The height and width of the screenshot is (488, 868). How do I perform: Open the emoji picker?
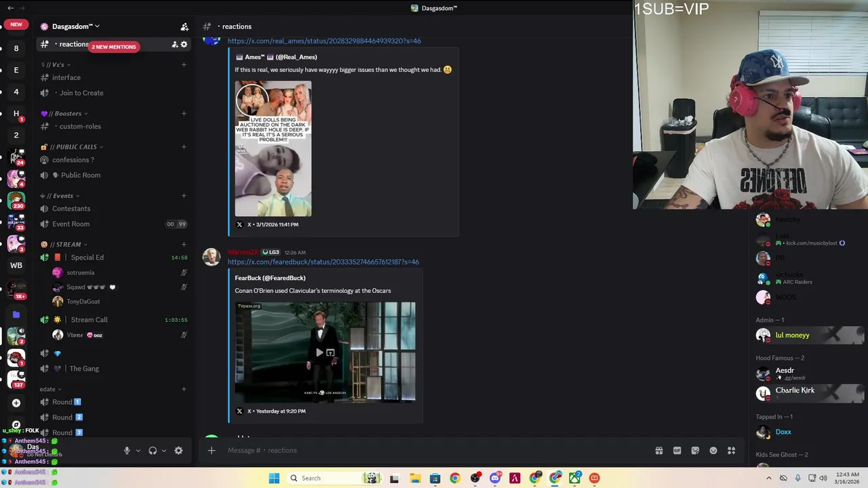713,451
